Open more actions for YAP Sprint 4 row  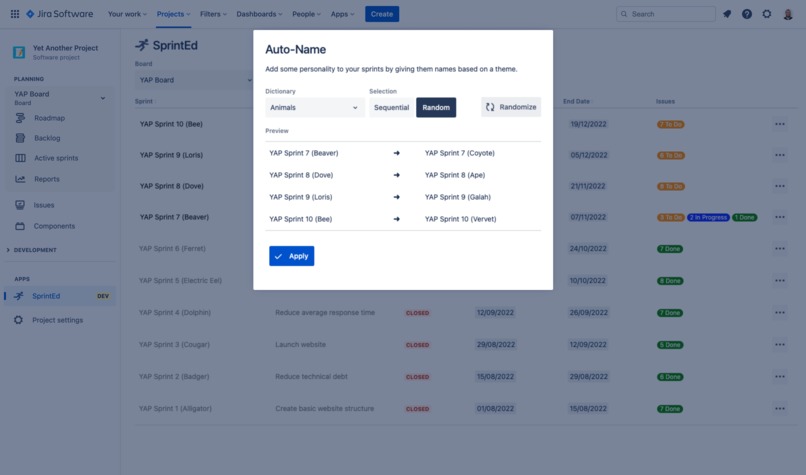(x=780, y=312)
